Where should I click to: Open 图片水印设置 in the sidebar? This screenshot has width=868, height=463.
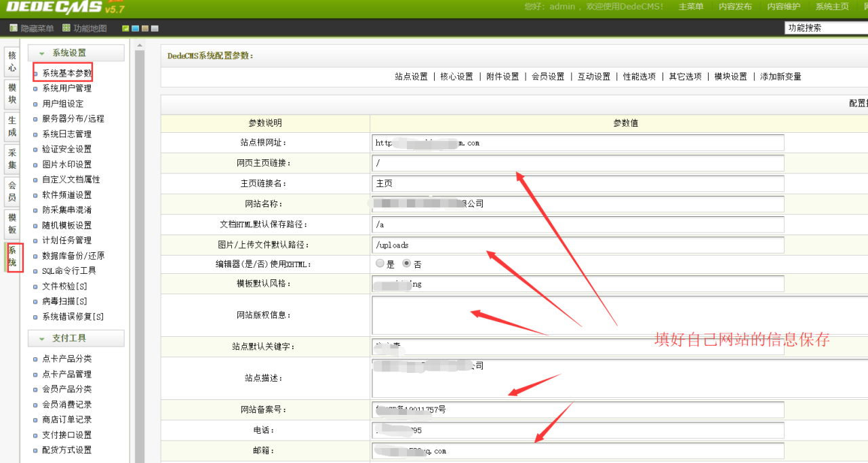[x=66, y=165]
